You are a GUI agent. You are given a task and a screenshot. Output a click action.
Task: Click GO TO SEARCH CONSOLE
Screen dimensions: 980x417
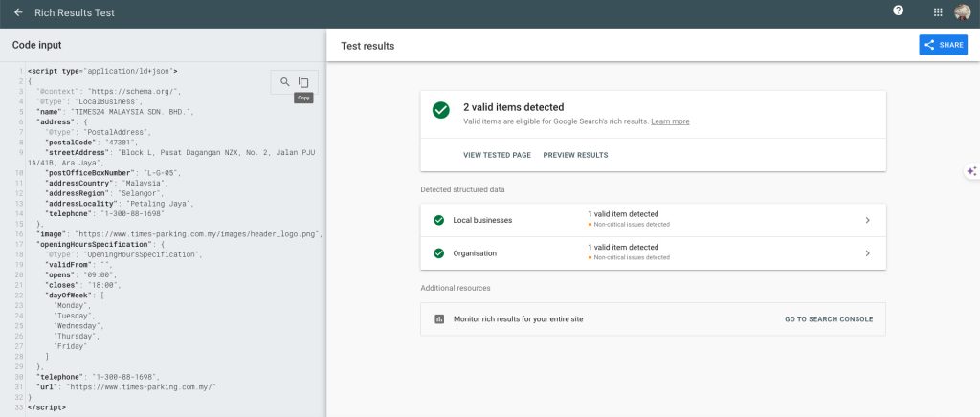coord(828,318)
